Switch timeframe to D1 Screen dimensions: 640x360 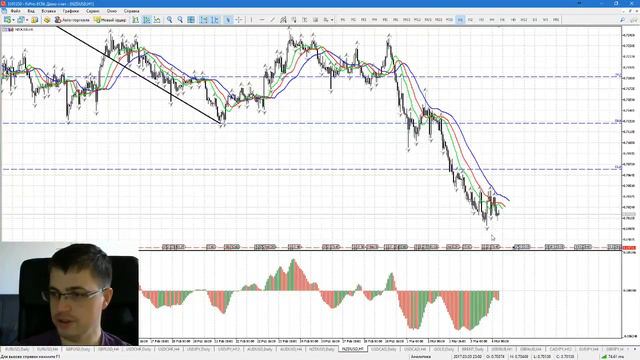pyautogui.click(x=535, y=20)
